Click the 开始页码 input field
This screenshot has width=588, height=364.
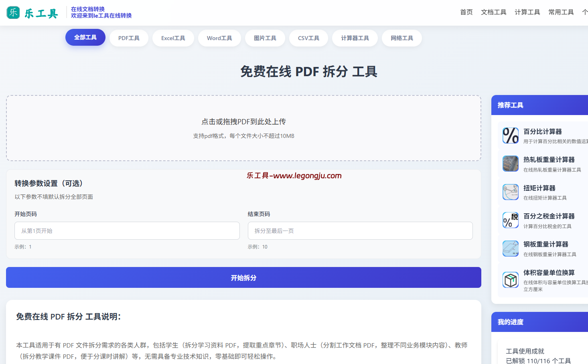click(x=127, y=231)
